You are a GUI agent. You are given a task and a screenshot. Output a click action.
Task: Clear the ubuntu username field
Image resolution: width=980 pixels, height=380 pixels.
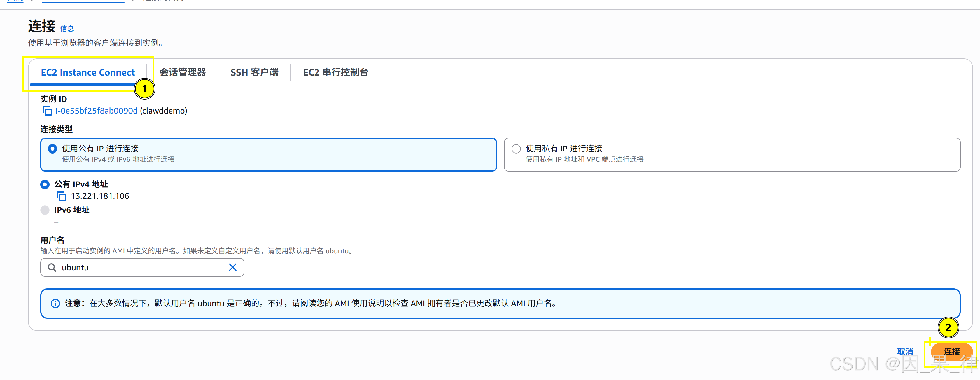click(232, 267)
